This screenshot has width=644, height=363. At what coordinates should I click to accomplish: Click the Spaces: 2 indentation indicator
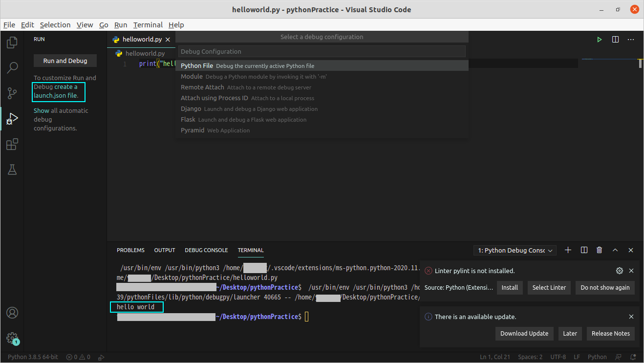pyautogui.click(x=530, y=357)
